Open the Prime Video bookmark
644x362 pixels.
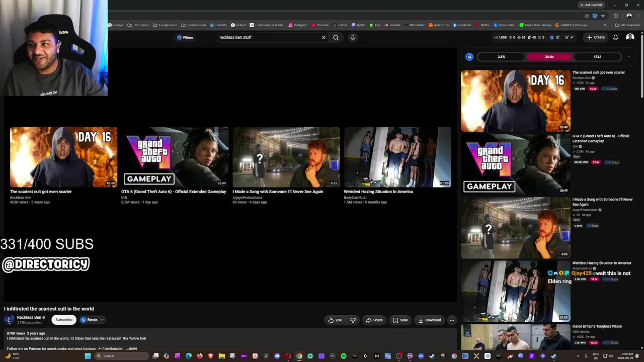click(x=505, y=25)
